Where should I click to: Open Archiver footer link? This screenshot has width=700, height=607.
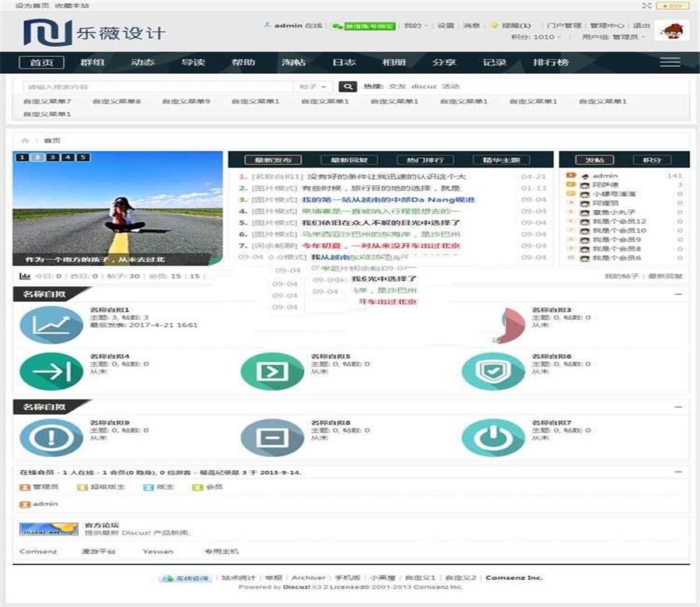[x=309, y=578]
